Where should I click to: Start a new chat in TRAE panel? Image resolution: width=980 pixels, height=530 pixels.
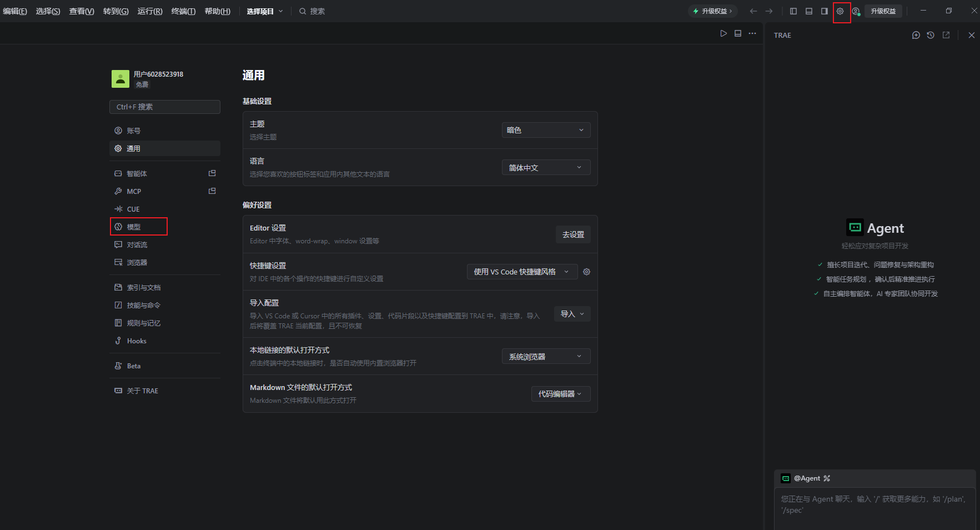click(x=916, y=35)
